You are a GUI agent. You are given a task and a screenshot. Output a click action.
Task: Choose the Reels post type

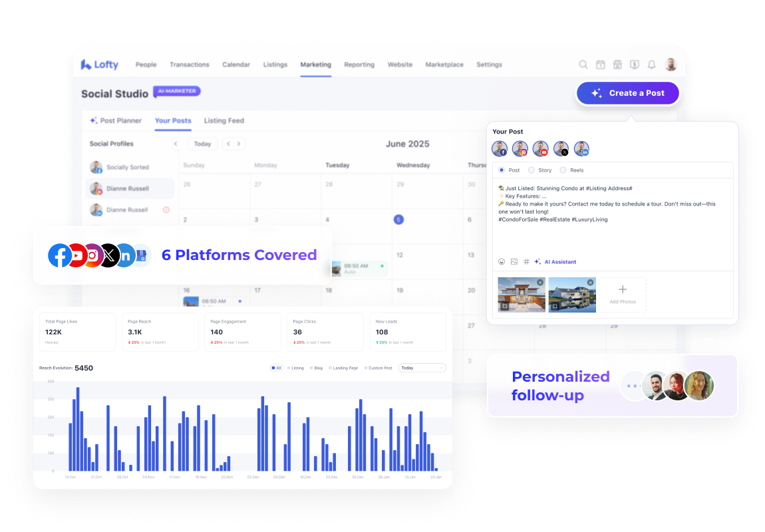(x=563, y=170)
